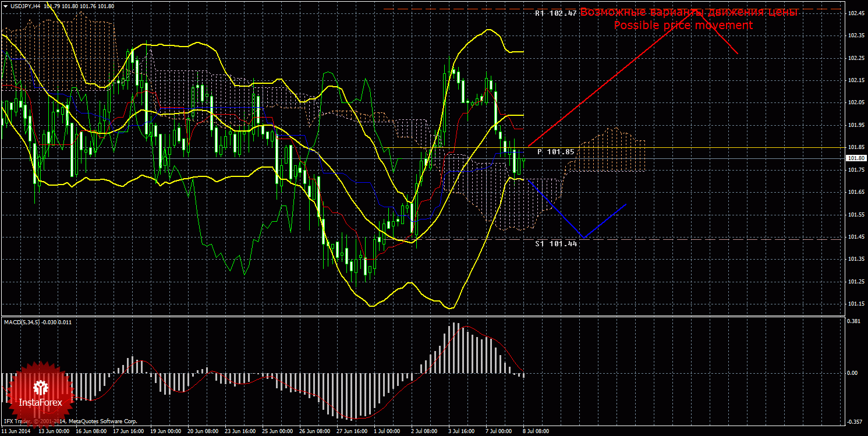Click the 11 Jun 2014 date label
This screenshot has height=436, width=868.
(16, 431)
